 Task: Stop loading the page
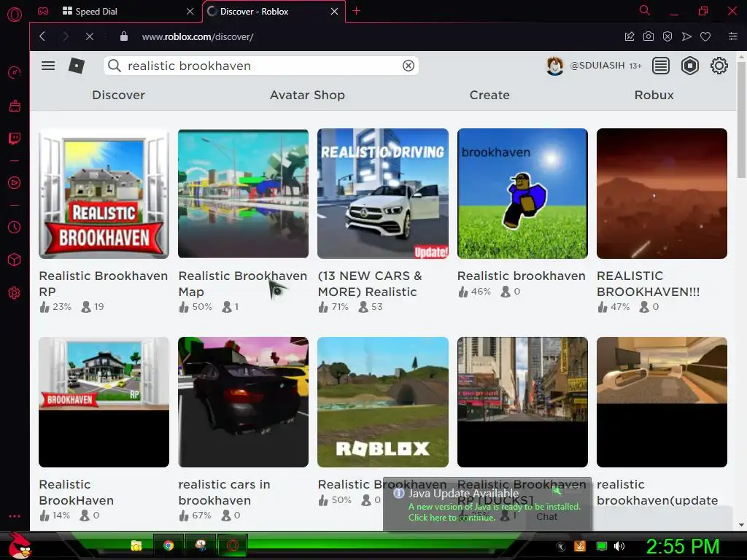coord(89,36)
